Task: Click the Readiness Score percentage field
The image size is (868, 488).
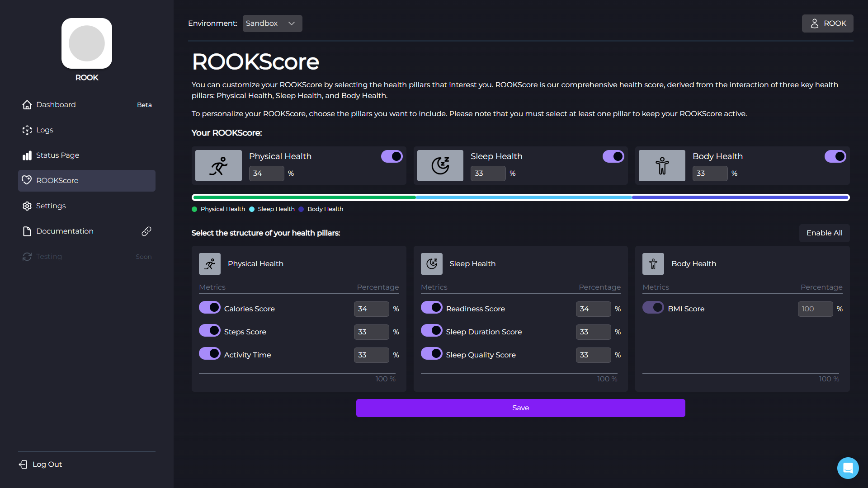Action: pos(593,309)
